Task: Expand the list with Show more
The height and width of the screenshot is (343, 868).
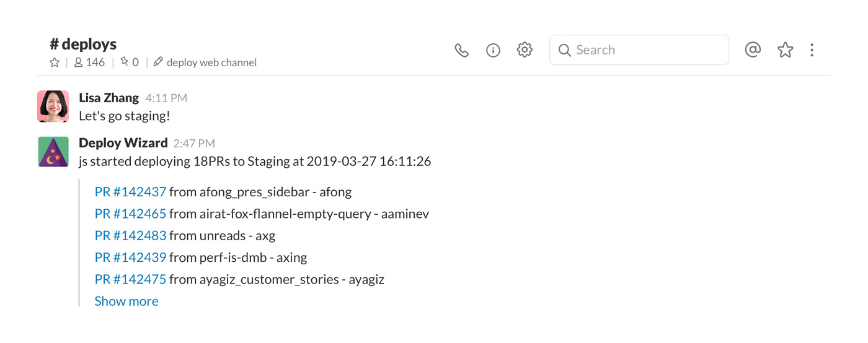Action: click(126, 301)
